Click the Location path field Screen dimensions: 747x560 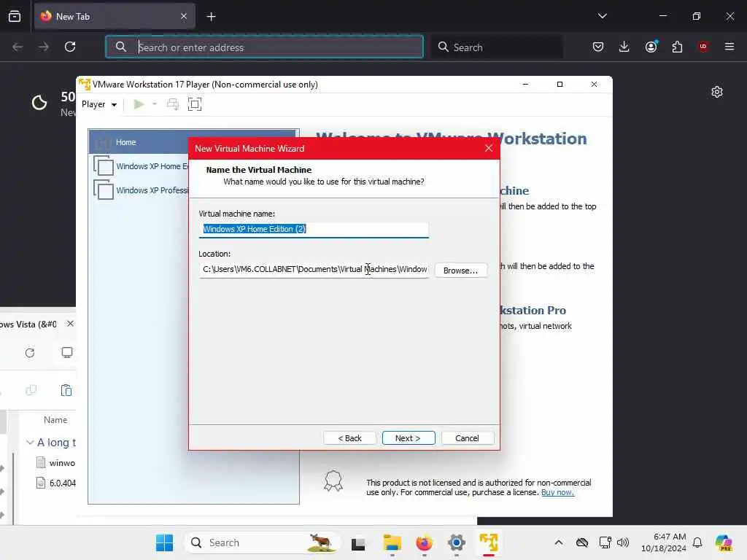pyautogui.click(x=314, y=270)
